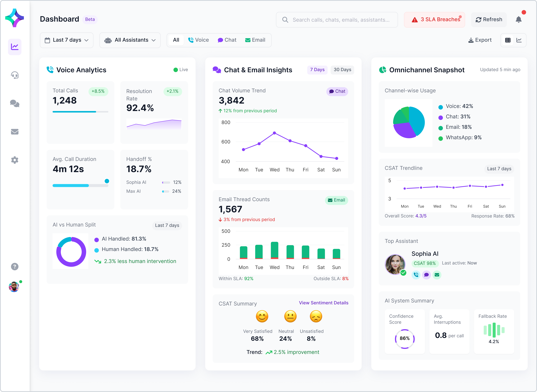
Task: Open the analytics chart sidebar icon
Action: tap(15, 47)
